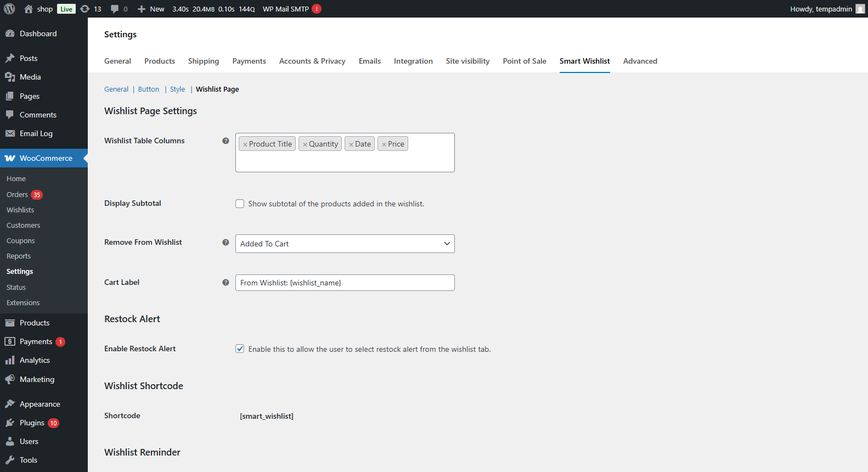This screenshot has width=868, height=472.
Task: Click help icon next to Remove From Wishlist
Action: 226,243
